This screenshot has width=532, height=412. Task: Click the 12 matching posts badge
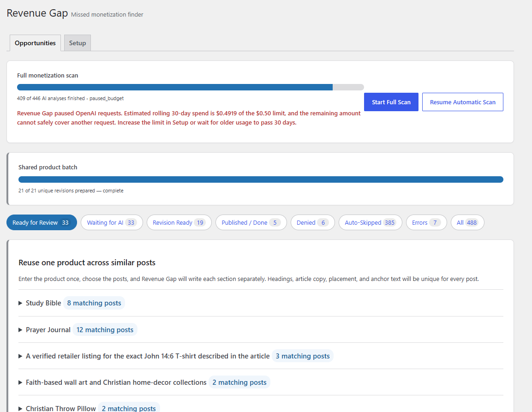click(x=105, y=330)
